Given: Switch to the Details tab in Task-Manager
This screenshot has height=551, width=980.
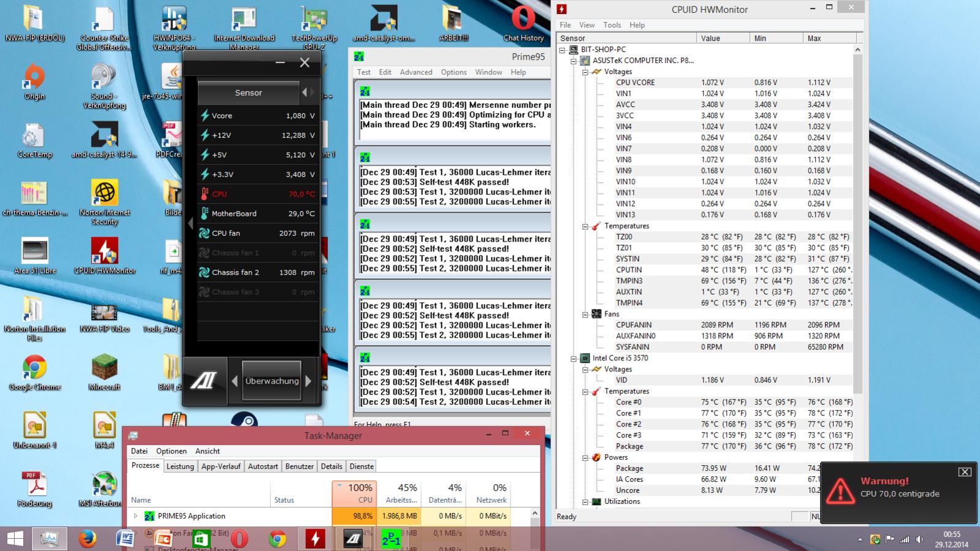Looking at the screenshot, I should 332,466.
